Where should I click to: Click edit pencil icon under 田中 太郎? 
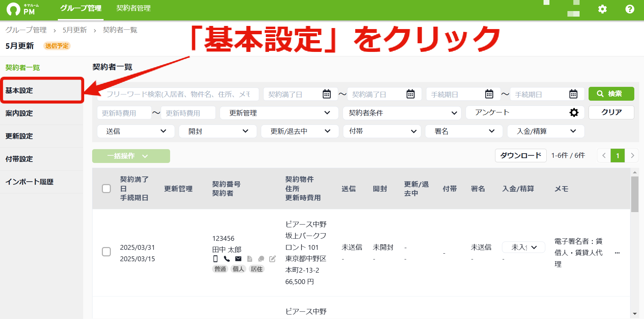[x=273, y=259]
